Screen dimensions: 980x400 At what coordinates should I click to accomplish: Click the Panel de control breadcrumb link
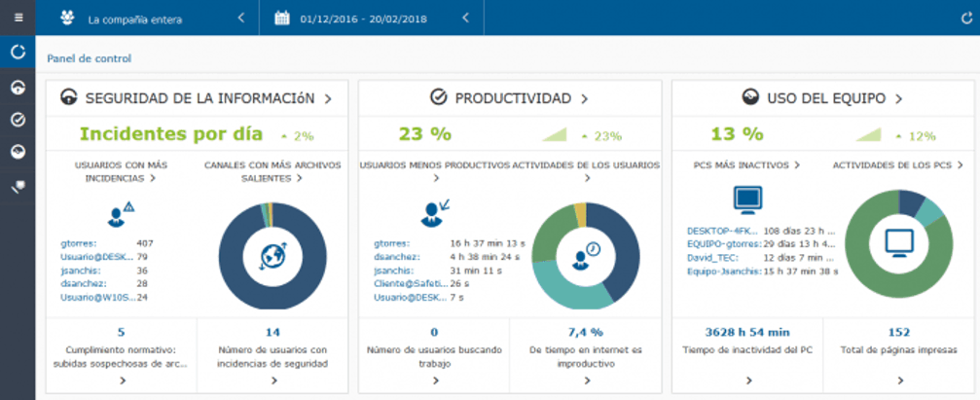tap(89, 58)
